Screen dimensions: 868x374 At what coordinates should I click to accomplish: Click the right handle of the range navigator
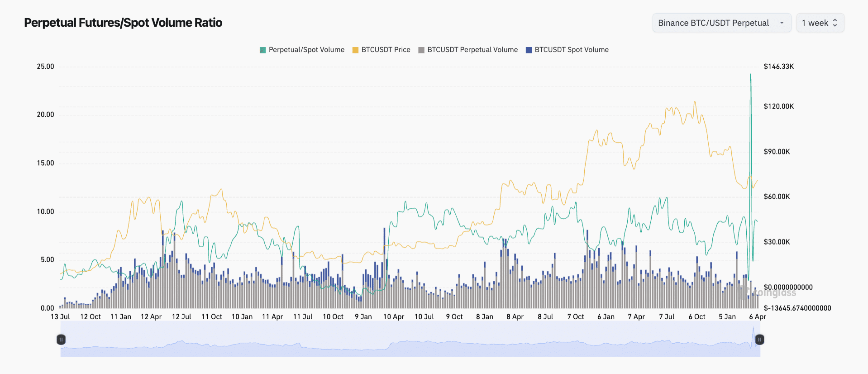760,340
